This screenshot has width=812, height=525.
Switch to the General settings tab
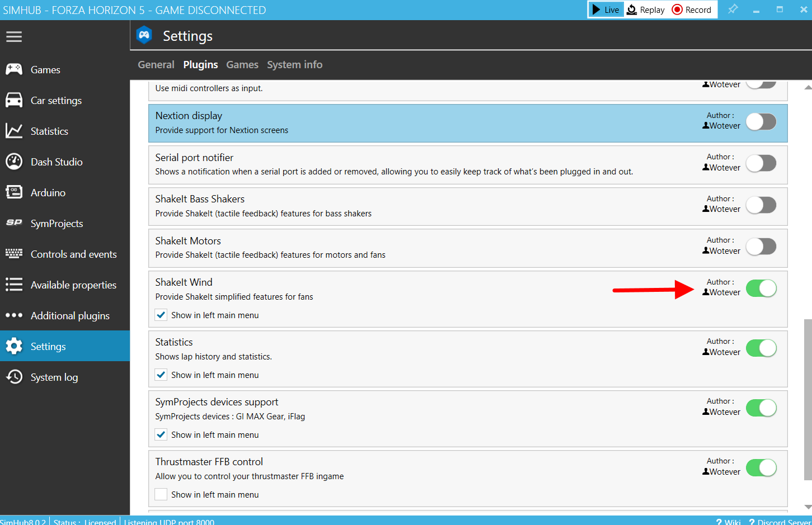(156, 65)
